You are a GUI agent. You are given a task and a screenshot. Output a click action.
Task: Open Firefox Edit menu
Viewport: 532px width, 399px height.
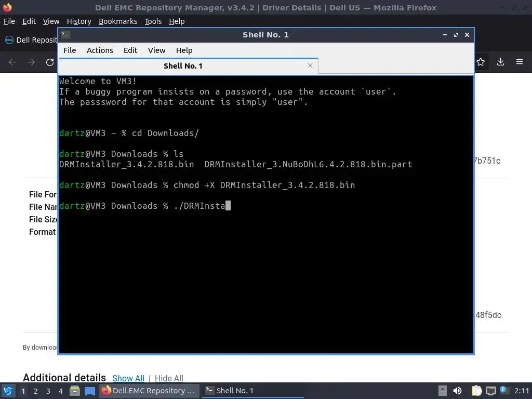(x=29, y=21)
